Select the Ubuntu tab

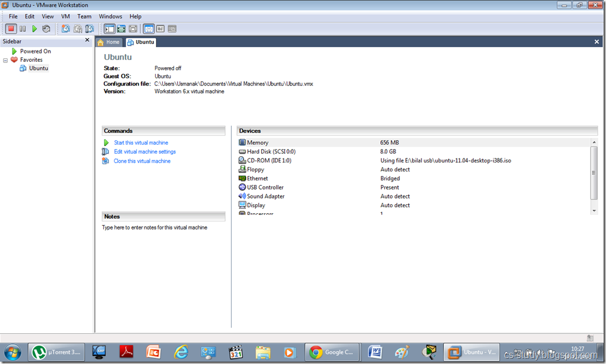[x=141, y=42]
